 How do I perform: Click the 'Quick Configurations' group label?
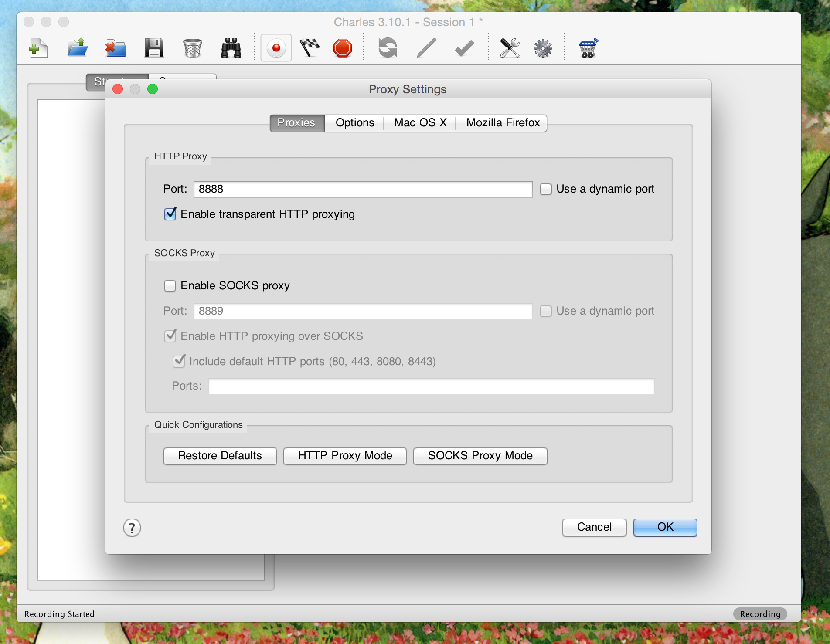click(x=198, y=425)
